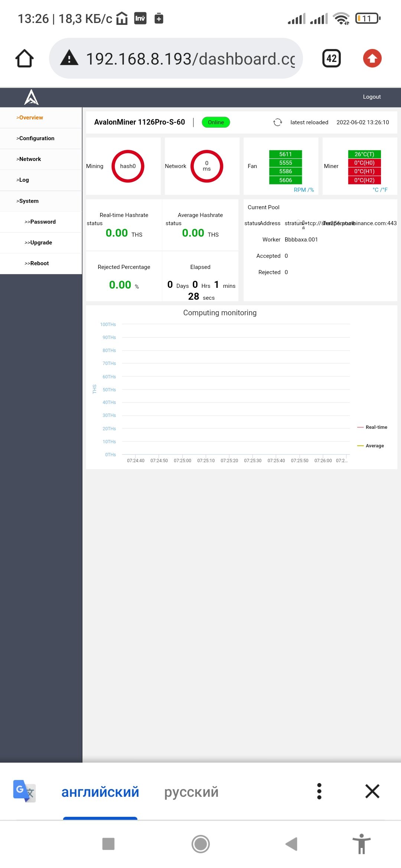Click the 100THs axis label
401x868 pixels.
[108, 325]
